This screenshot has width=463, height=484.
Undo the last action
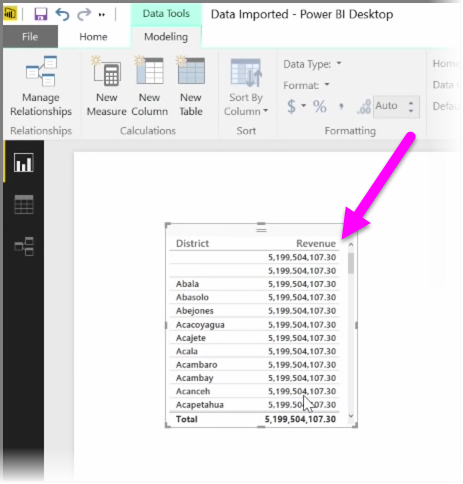click(62, 14)
